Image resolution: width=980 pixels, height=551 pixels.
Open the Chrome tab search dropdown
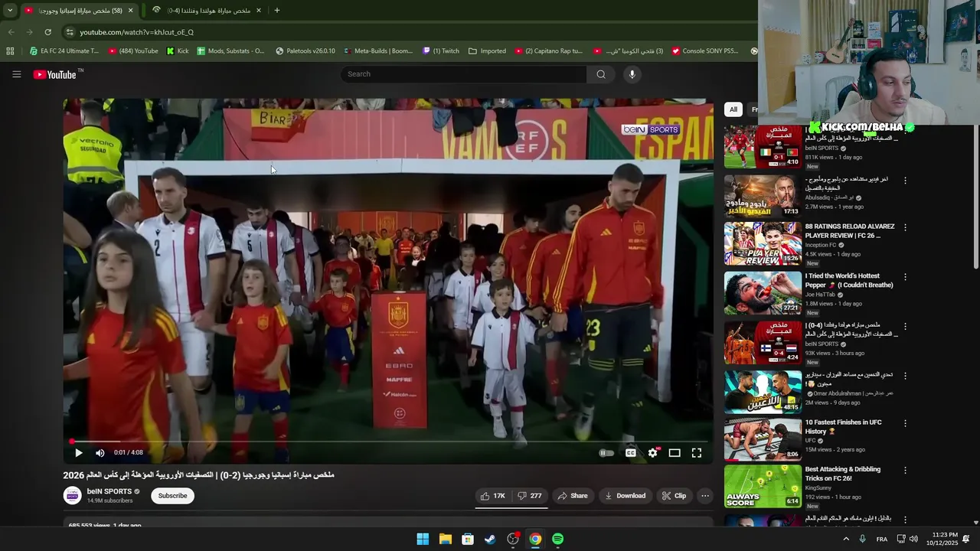(x=10, y=11)
